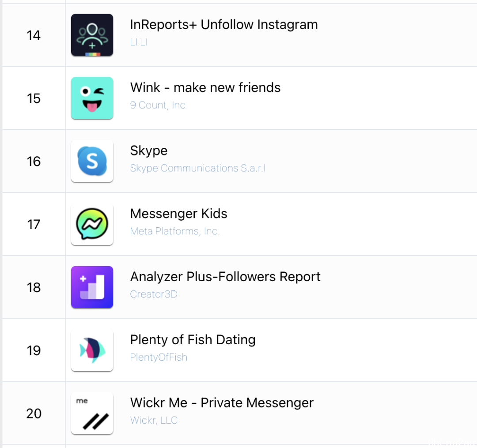Image resolution: width=477 pixels, height=448 pixels.
Task: Click the Analyzer Plus purple chart icon
Action: click(x=92, y=287)
